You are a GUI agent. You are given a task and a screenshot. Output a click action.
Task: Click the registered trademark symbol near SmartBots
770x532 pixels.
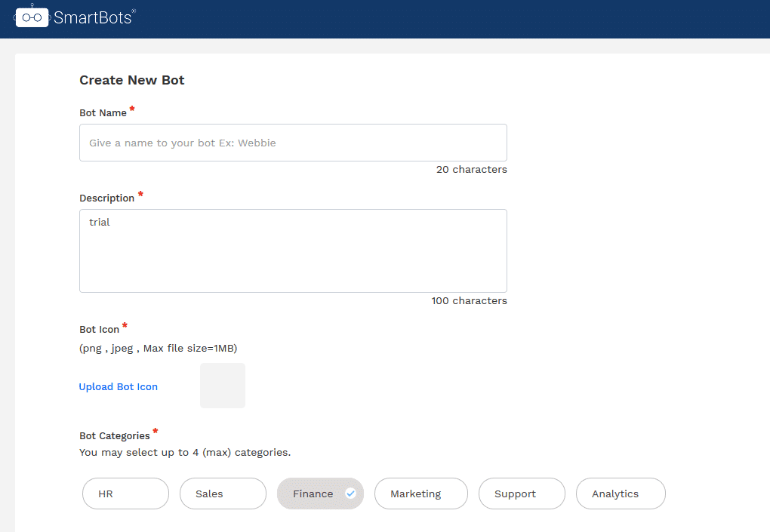(134, 11)
